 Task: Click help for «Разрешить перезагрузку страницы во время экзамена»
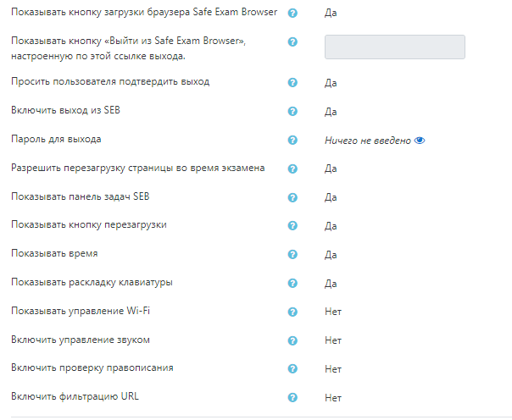coord(292,169)
